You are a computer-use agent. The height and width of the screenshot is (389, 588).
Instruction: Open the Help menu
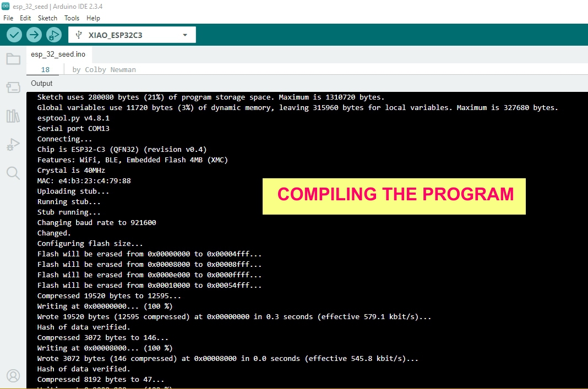93,18
